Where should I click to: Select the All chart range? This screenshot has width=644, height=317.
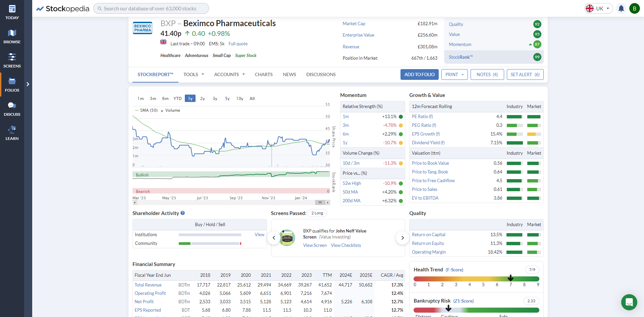(x=252, y=99)
